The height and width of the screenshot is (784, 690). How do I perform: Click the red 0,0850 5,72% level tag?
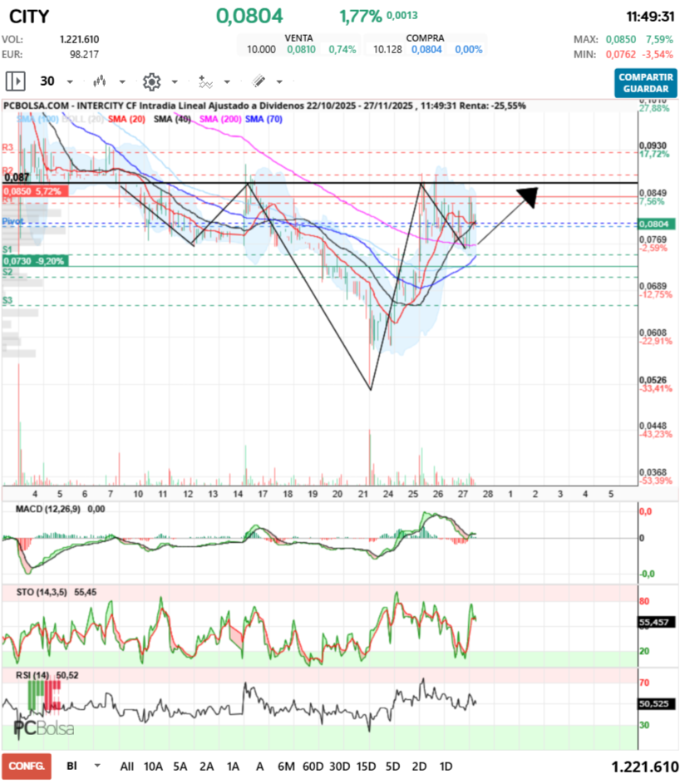pos(35,191)
